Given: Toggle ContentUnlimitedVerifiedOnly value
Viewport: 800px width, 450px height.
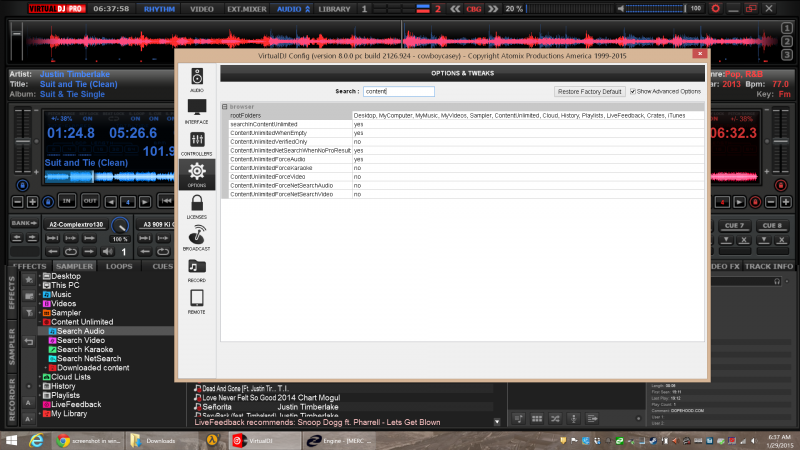Looking at the screenshot, I should click(528, 142).
